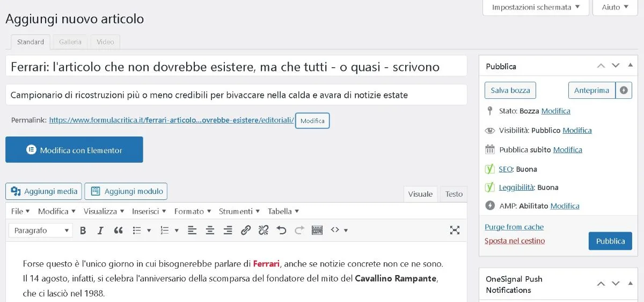
Task: Insert or edit a link
Action: tap(246, 231)
